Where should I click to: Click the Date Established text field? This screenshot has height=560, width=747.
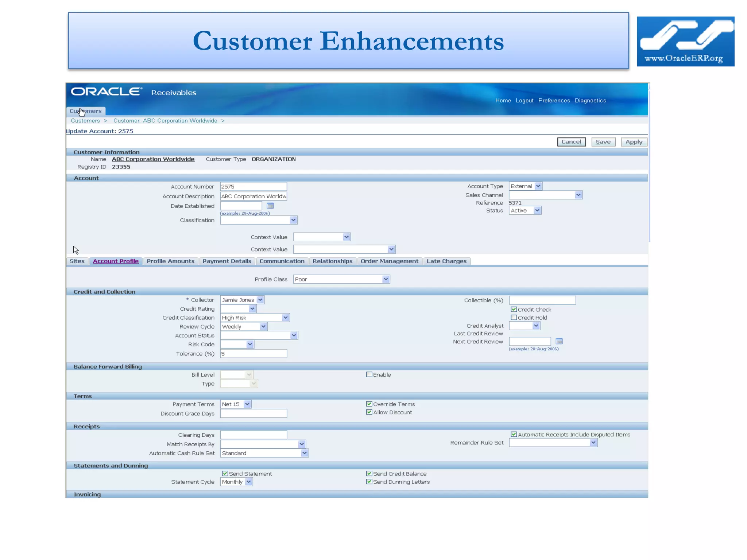point(241,206)
